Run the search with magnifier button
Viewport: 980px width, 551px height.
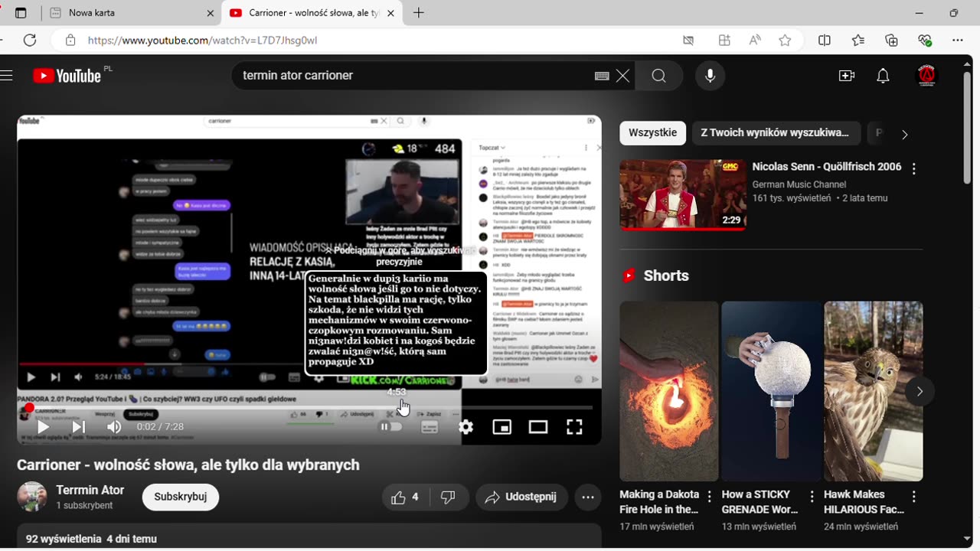pyautogui.click(x=659, y=76)
